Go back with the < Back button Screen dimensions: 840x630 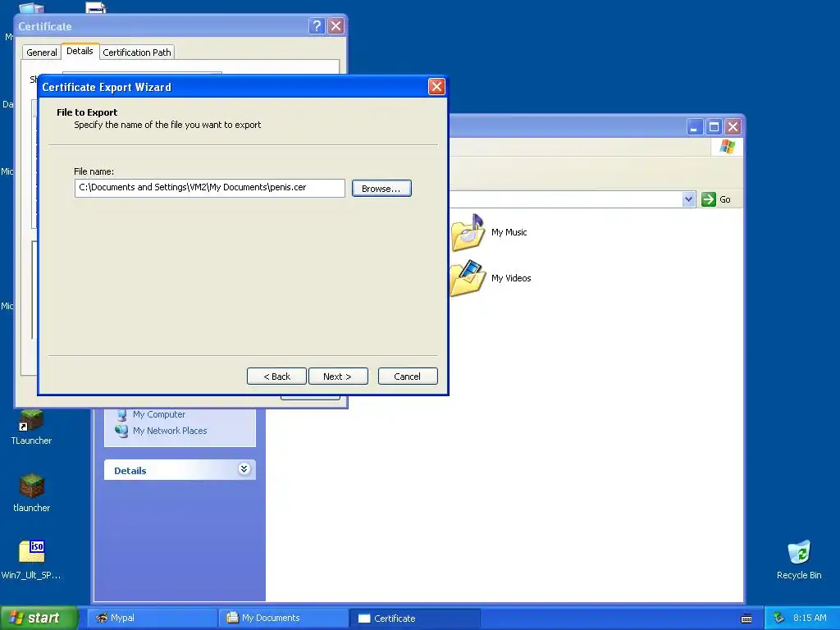(276, 376)
